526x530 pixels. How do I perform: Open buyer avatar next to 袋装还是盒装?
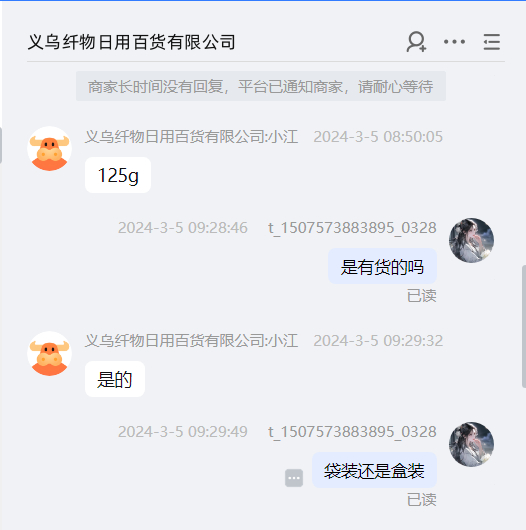(x=471, y=444)
